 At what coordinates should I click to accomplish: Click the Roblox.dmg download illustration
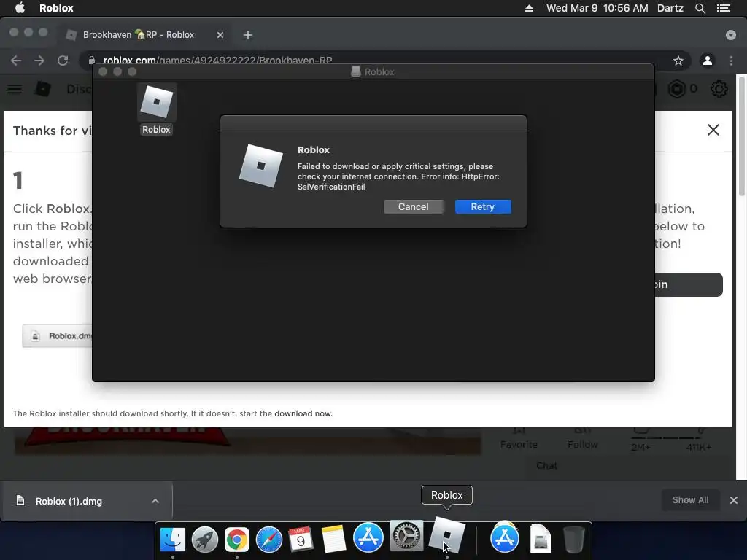pyautogui.click(x=58, y=335)
